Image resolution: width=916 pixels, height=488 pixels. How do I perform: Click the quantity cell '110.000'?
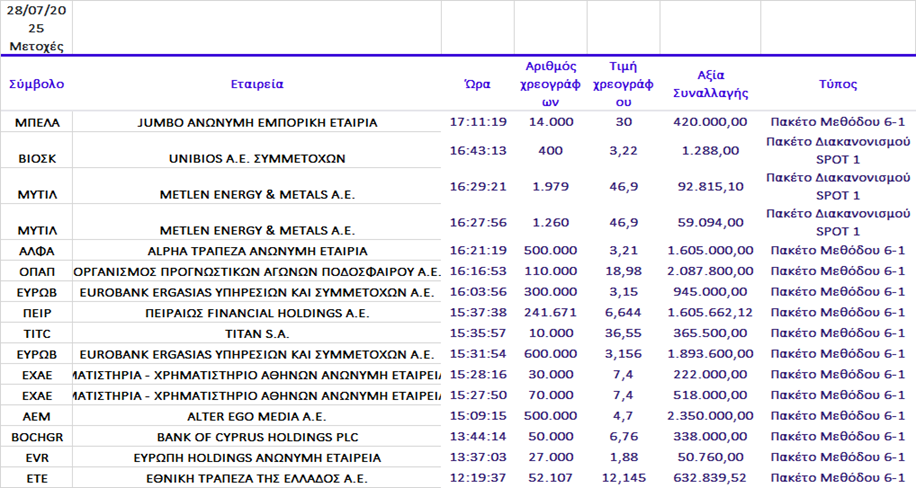pos(550,271)
